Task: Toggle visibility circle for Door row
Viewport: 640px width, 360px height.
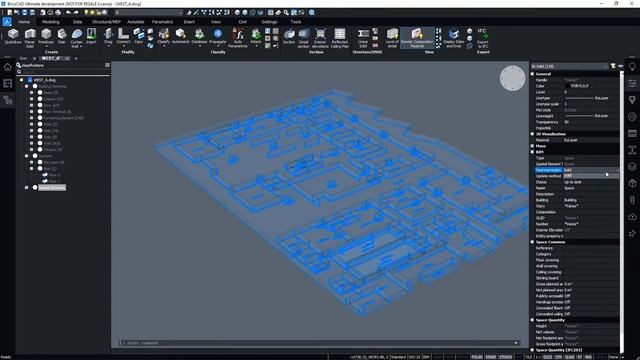Action: 40,105
